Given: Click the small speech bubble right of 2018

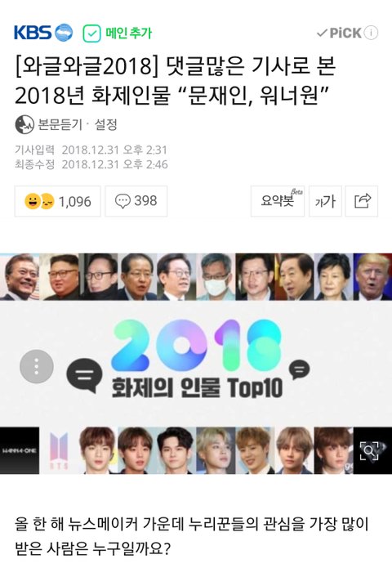Looking at the screenshot, I should point(300,369).
